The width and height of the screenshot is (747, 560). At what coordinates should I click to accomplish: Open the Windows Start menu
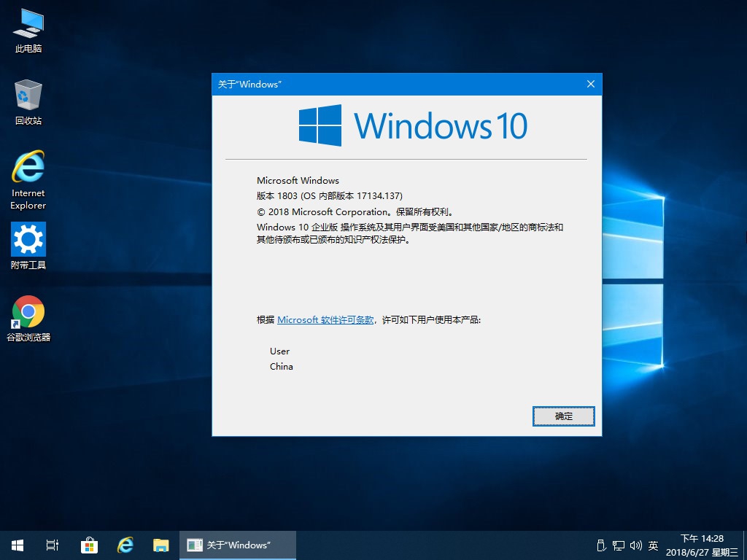pyautogui.click(x=18, y=545)
